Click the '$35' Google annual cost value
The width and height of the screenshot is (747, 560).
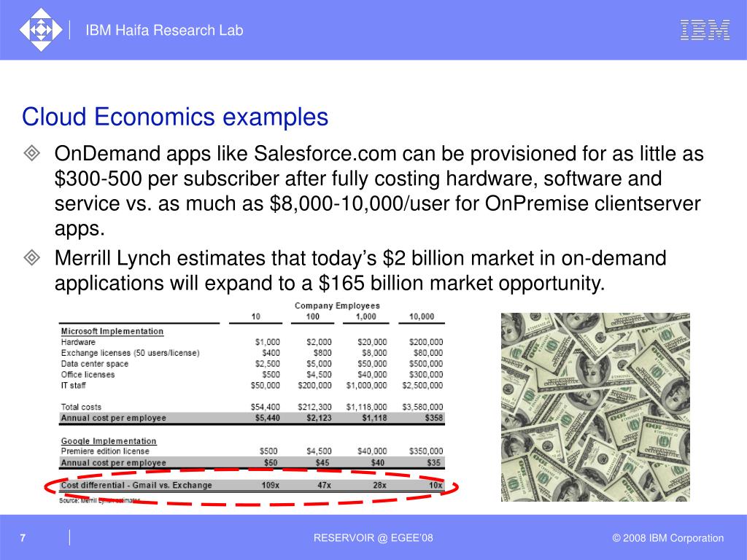434,462
